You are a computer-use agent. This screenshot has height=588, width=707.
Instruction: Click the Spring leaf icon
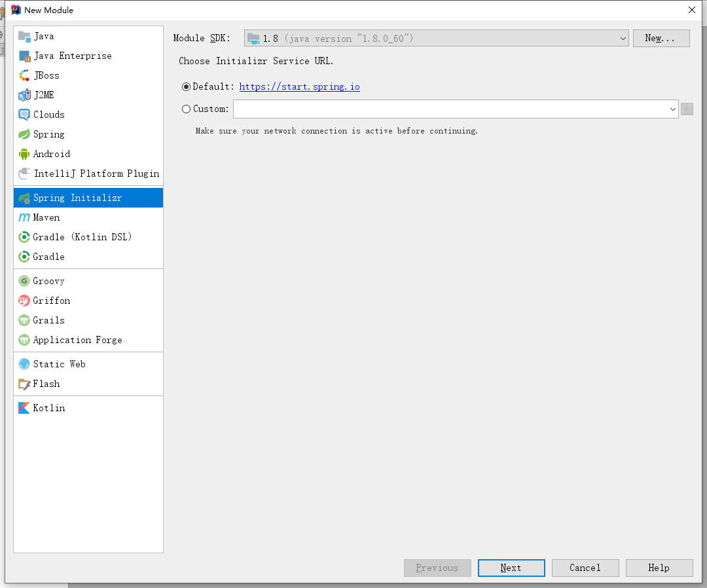pos(24,134)
